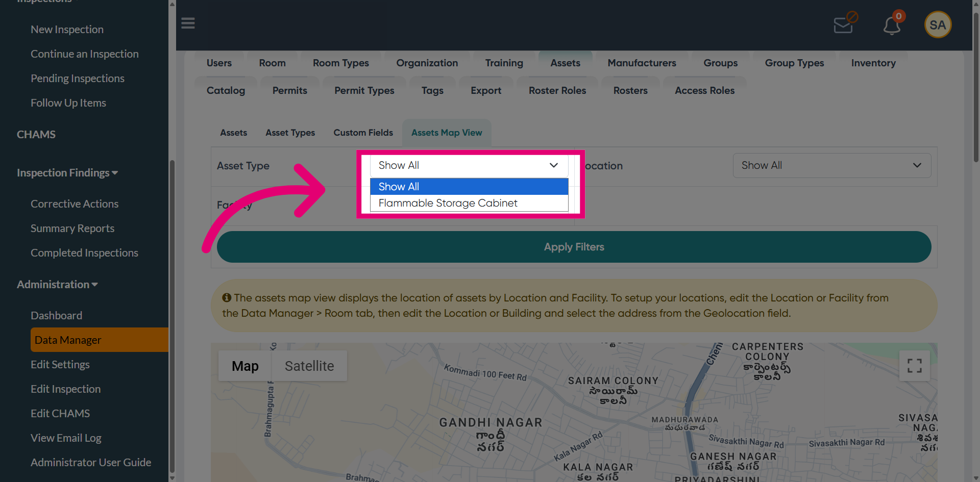Viewport: 980px width, 482px height.
Task: Switch to the Asset Types sub-tab
Action: click(x=290, y=133)
